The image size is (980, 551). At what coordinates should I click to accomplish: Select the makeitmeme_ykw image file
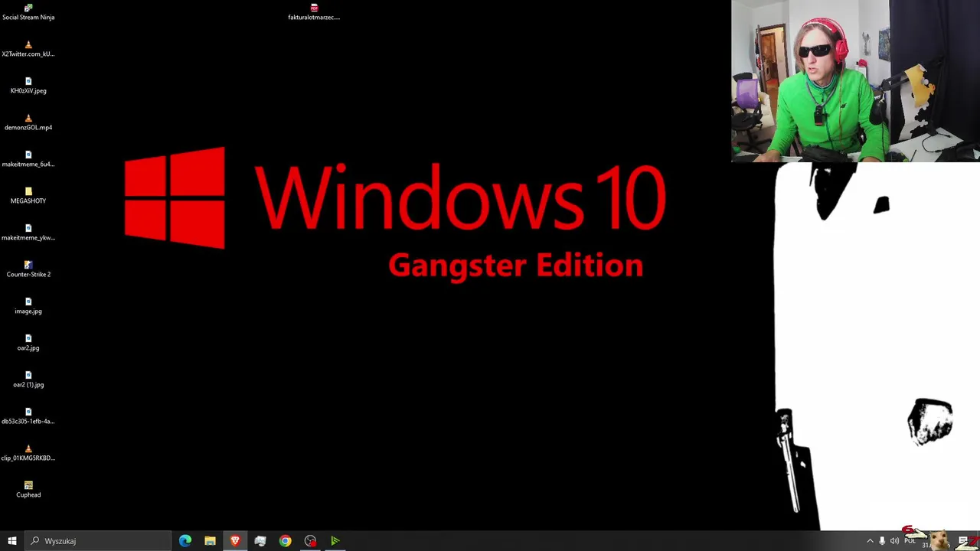point(28,233)
